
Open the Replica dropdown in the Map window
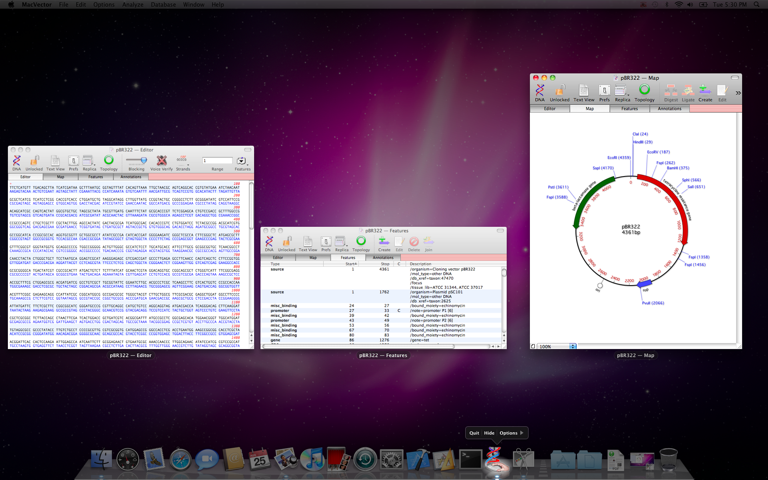click(x=622, y=91)
